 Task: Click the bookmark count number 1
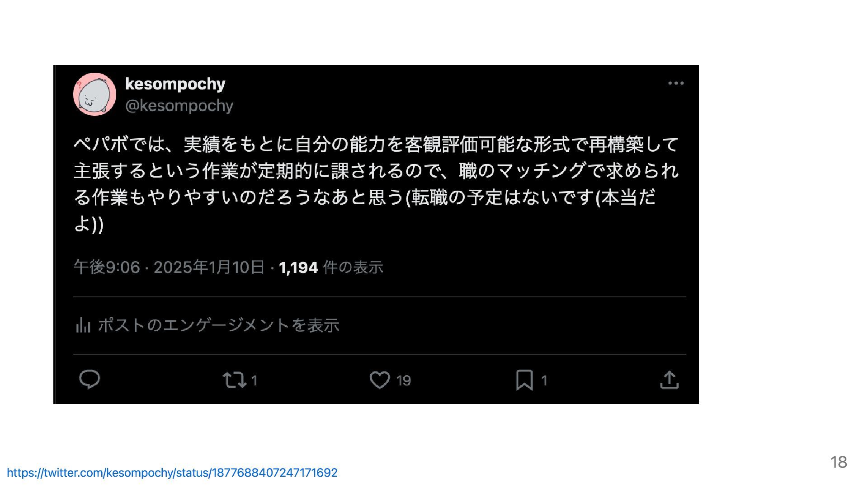(544, 380)
